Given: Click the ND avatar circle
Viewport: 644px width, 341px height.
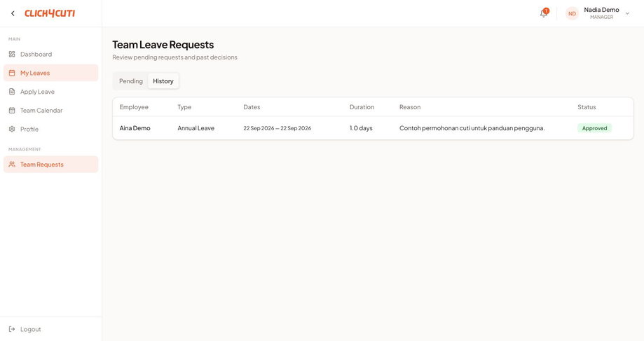Looking at the screenshot, I should coord(572,13).
